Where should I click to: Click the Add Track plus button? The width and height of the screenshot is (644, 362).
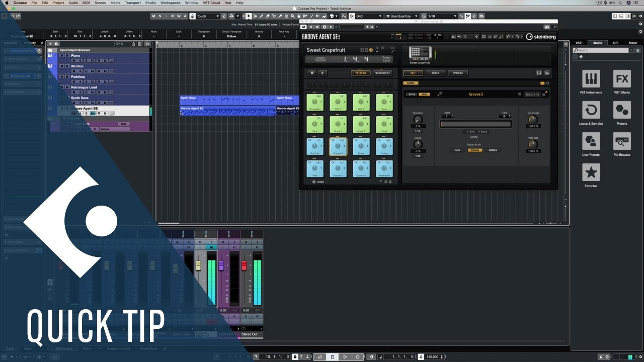(50, 44)
